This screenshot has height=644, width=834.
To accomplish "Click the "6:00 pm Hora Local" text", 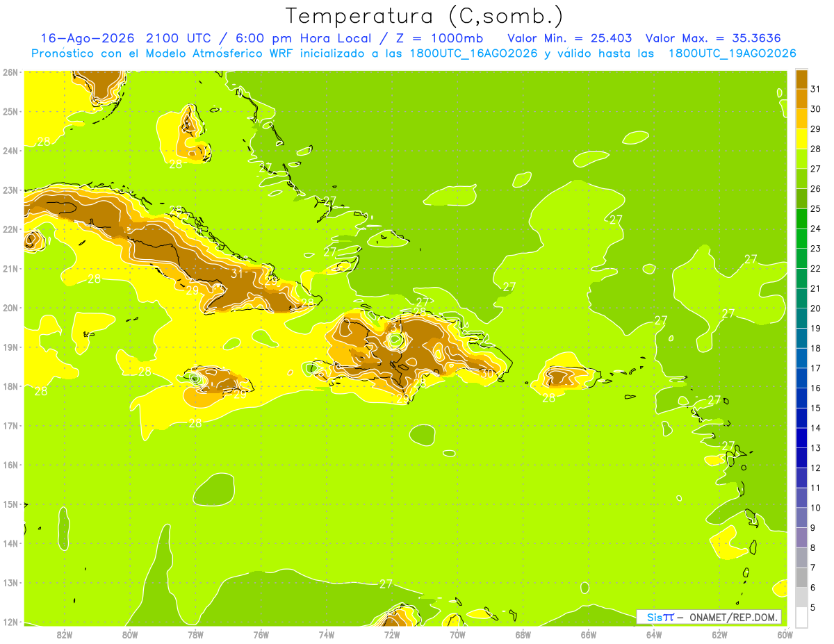I will [303, 38].
